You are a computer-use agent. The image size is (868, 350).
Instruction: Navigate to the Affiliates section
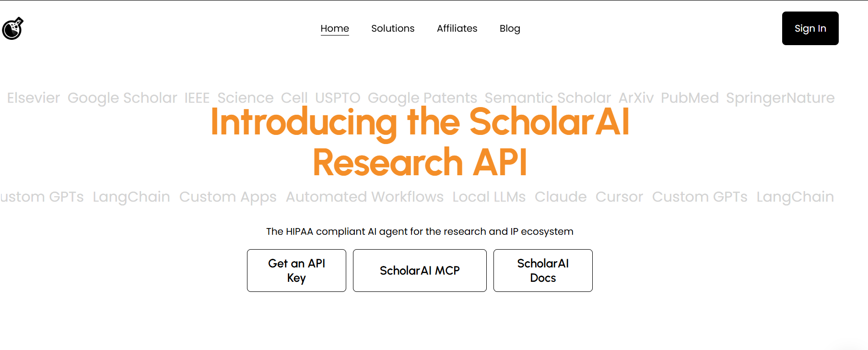click(x=457, y=28)
